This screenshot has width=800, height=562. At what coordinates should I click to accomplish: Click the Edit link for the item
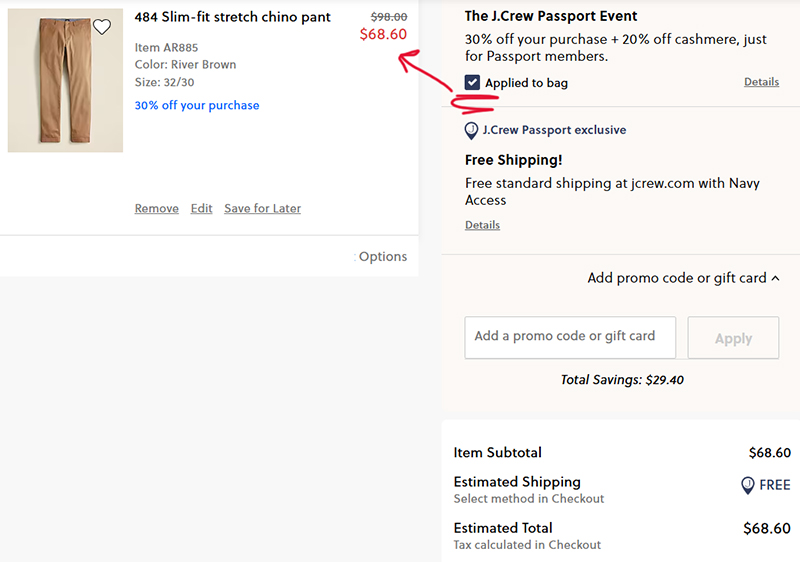(x=202, y=209)
